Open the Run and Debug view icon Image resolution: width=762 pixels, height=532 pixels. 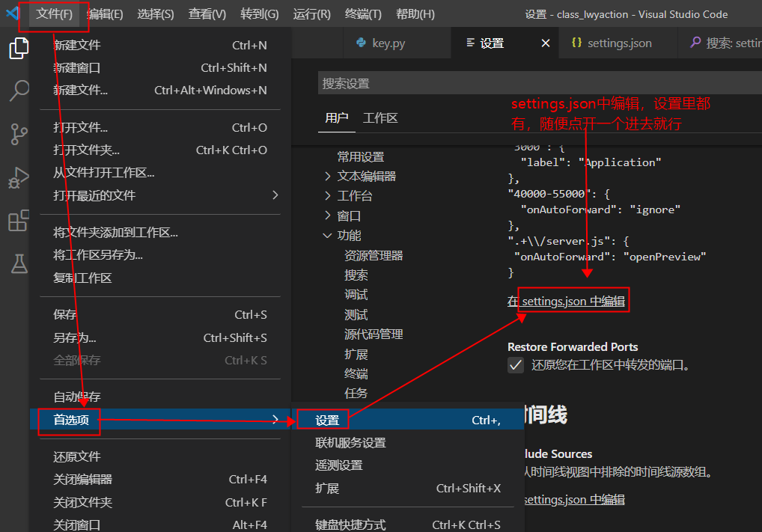tap(19, 177)
